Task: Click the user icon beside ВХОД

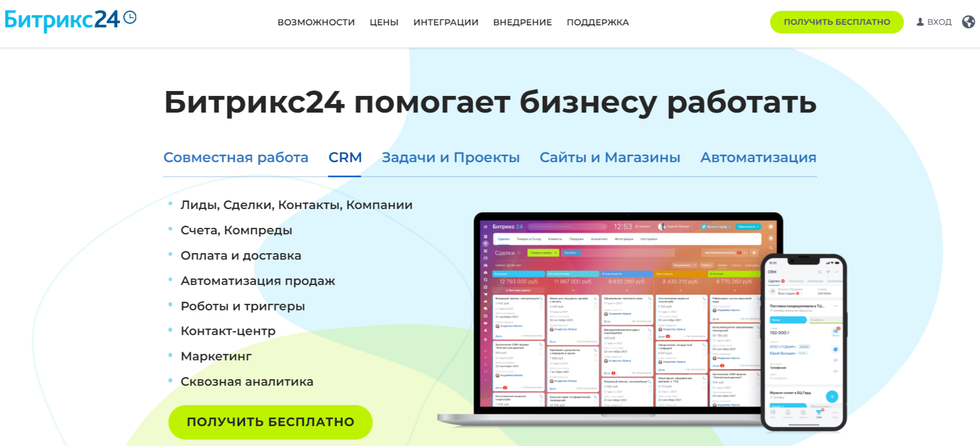Action: click(x=920, y=22)
